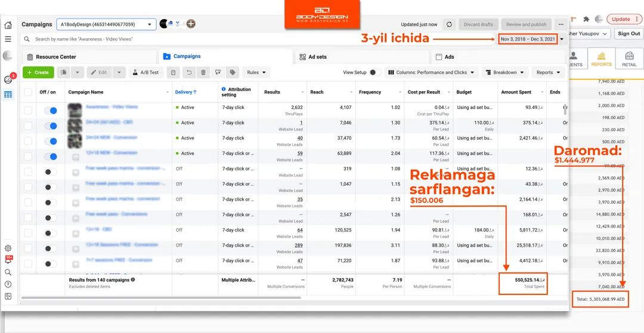Click the clipboard paste icon in toolbar
644x333 pixels.
pyautogui.click(x=174, y=72)
